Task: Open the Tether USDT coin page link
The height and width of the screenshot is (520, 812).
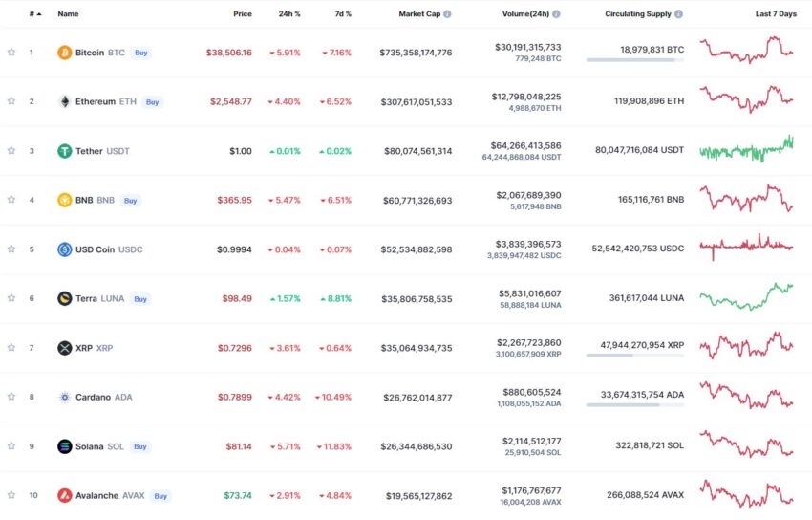Action: [102, 151]
